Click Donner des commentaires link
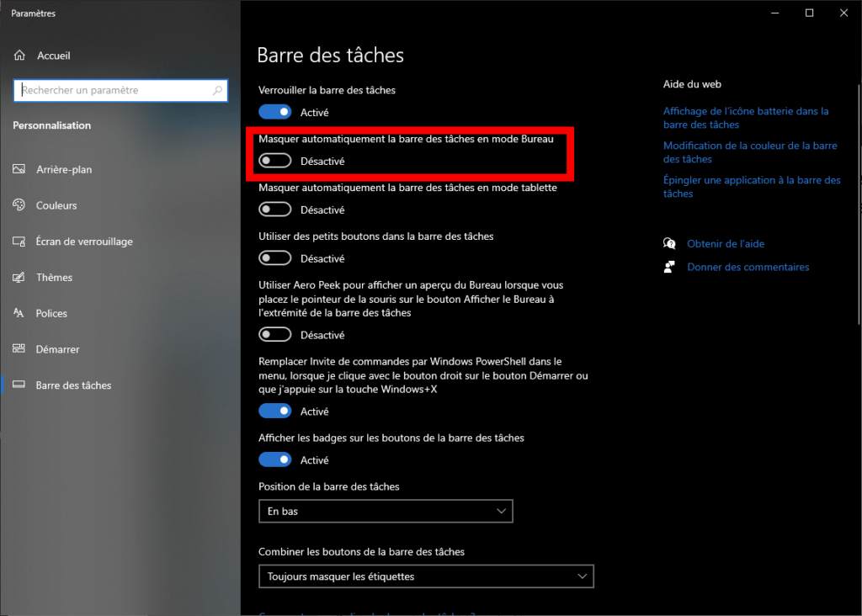 748,267
